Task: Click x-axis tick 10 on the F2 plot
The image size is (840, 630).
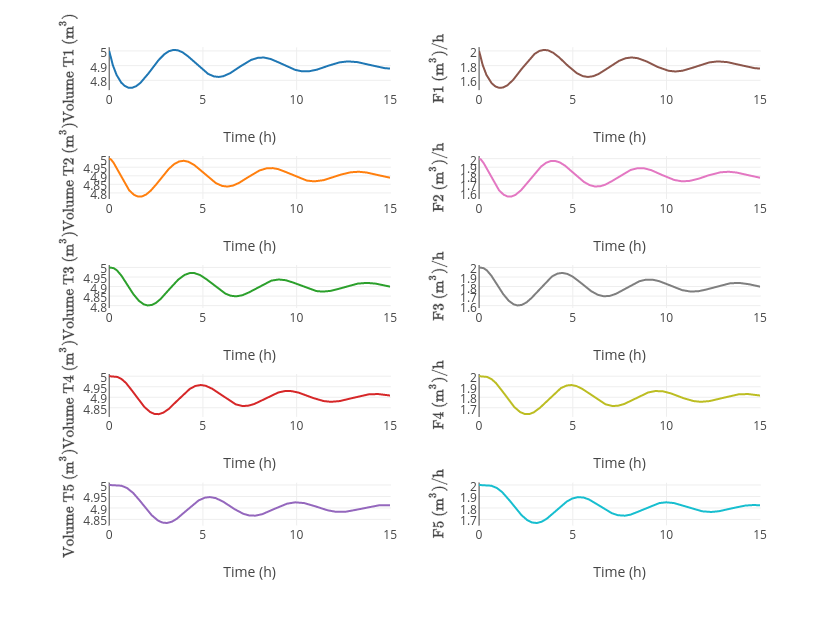Action: (x=666, y=209)
